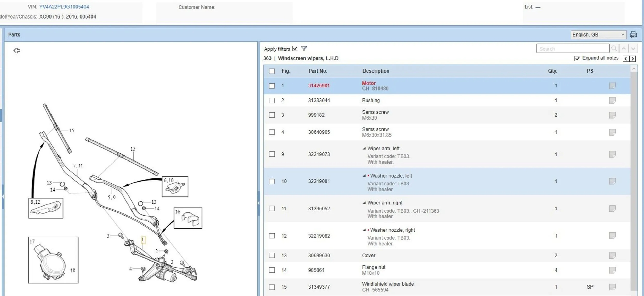Collapse Wiper arm, left notes triangle
The width and height of the screenshot is (644, 296).
364,148
